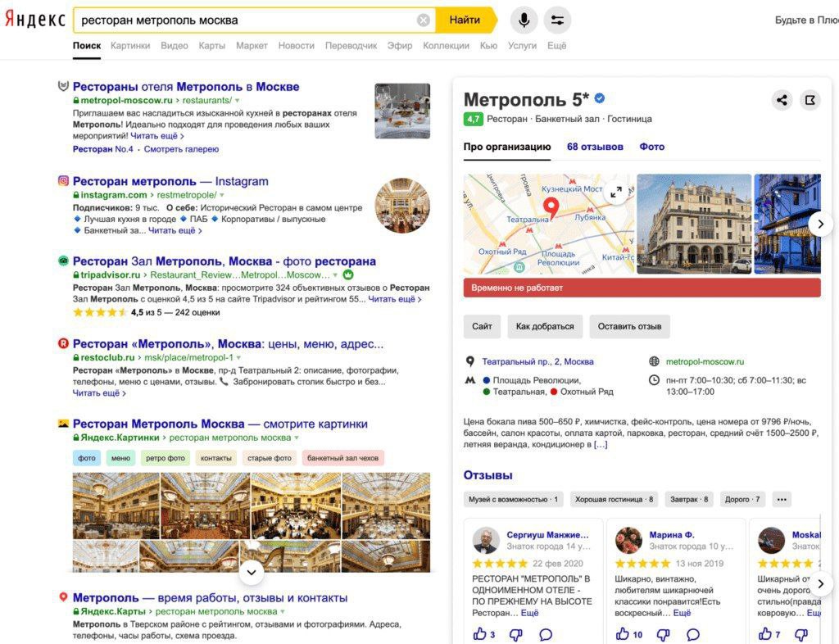Open dropdown arrow next to Яндекс.Картинки path
The width and height of the screenshot is (839, 644).
click(x=297, y=438)
